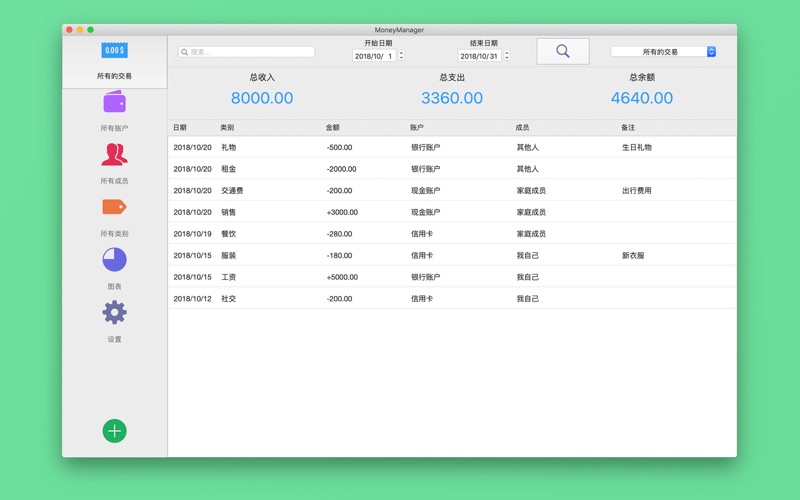Open the pie chart Charts icon
Image resolution: width=800 pixels, height=500 pixels.
coord(114,260)
